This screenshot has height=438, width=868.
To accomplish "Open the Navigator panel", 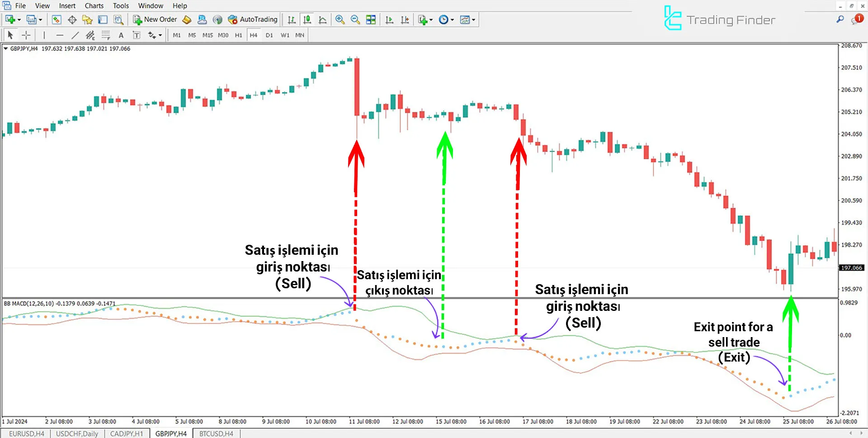I will coord(87,19).
